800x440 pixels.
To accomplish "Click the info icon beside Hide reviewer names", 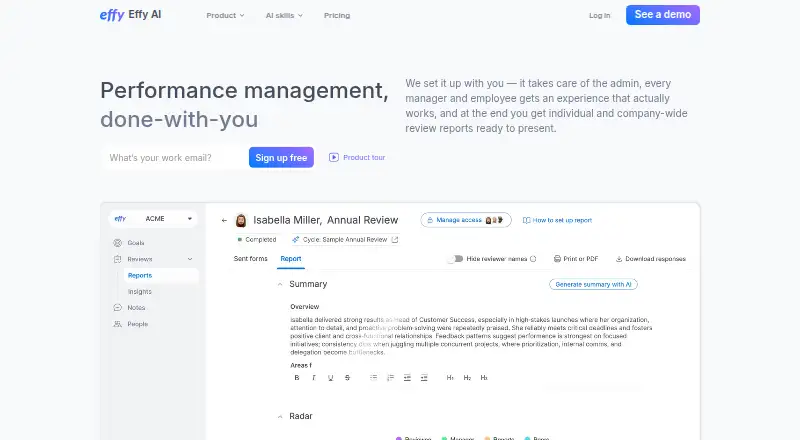I will click(x=533, y=259).
